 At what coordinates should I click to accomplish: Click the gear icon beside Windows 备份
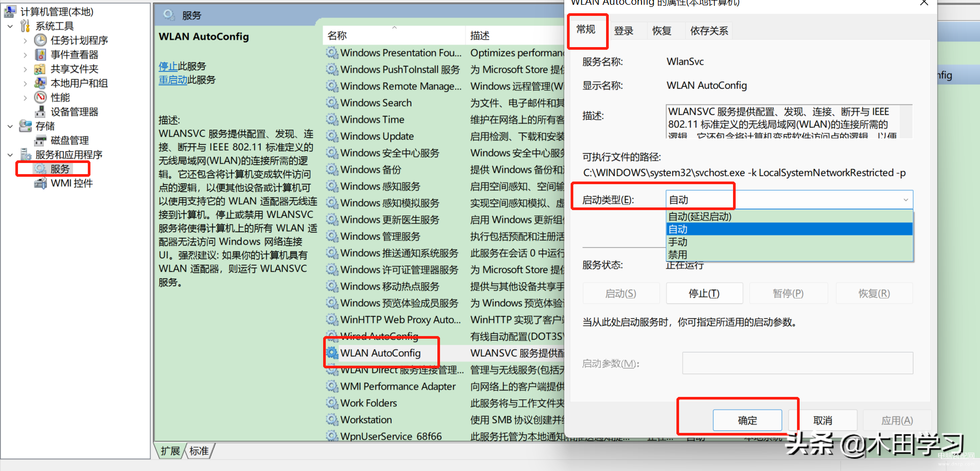tap(332, 169)
